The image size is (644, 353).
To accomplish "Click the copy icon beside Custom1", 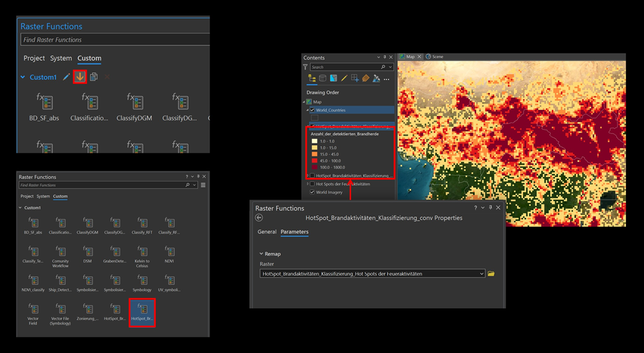I will (x=94, y=77).
